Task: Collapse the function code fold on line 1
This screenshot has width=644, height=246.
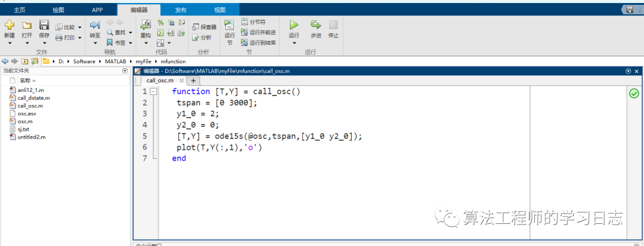Action: pos(154,92)
